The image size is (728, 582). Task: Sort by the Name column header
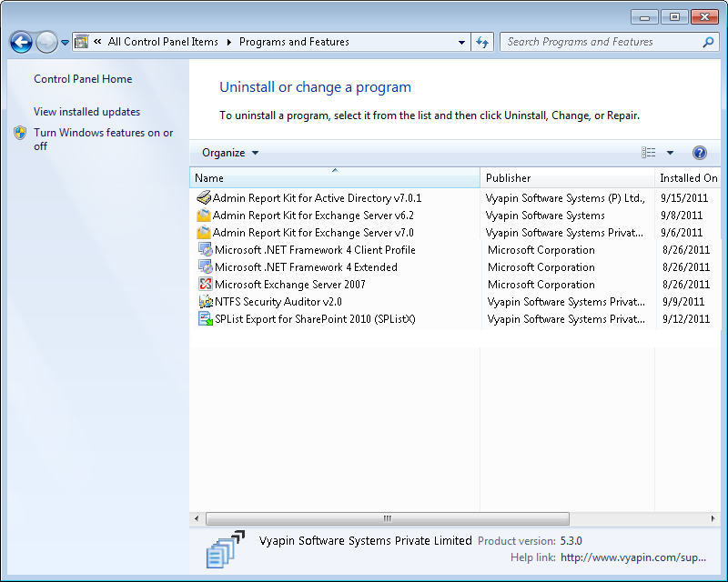tap(335, 178)
